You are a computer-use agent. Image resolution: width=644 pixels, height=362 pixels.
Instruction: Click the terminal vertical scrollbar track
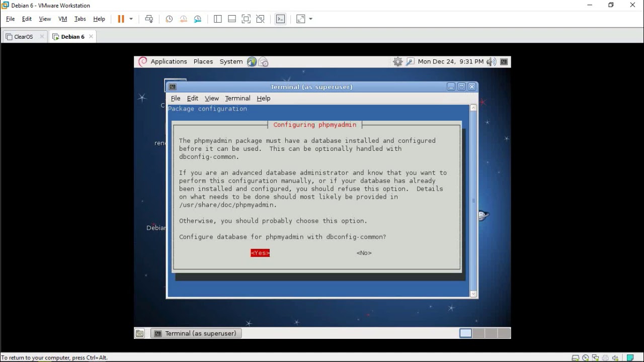473,201
